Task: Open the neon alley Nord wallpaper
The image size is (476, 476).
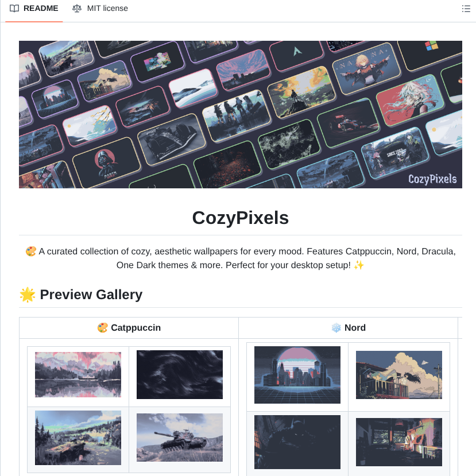Action: tap(399, 442)
